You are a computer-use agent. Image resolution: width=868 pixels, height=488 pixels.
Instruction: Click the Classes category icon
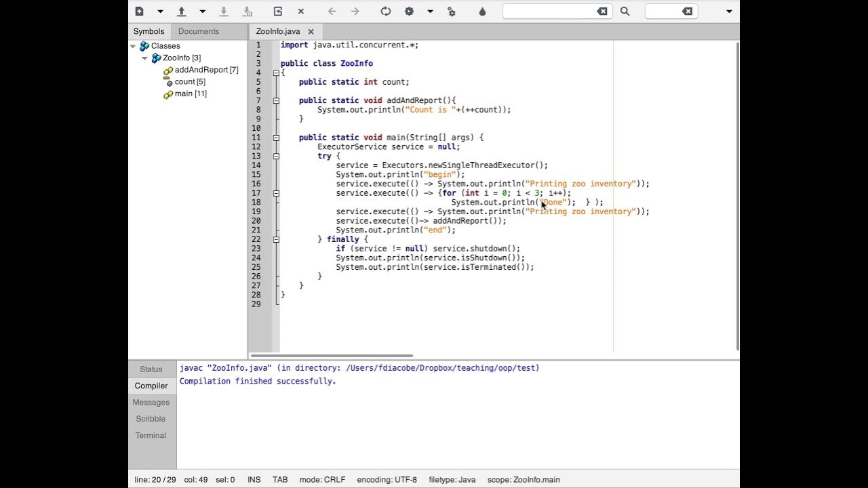coord(144,46)
